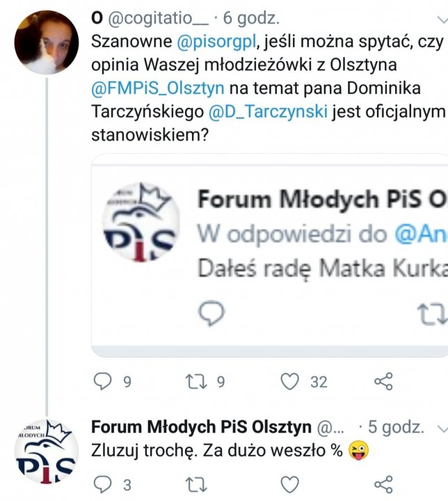Reply to the @cogitatio__ tweet
448x501 pixels.
tap(102, 381)
